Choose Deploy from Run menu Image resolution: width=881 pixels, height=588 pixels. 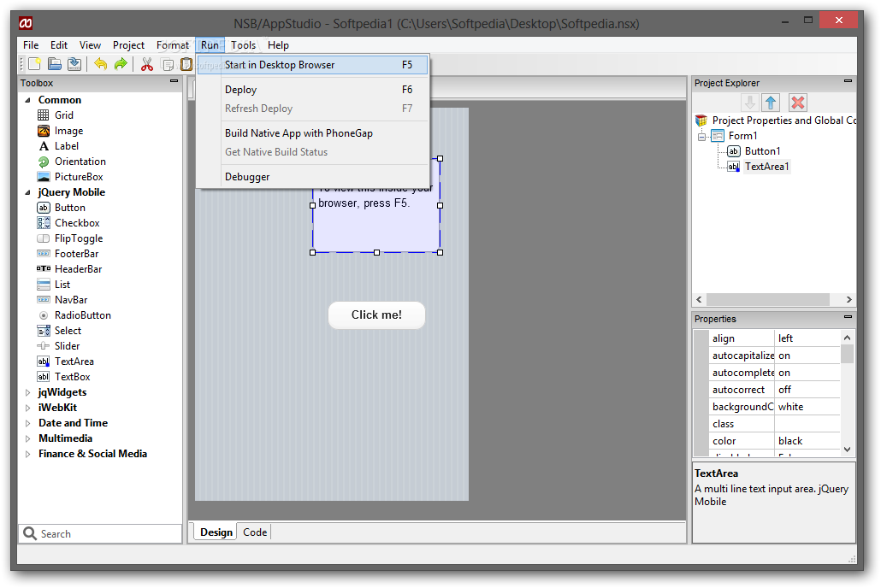(x=313, y=90)
